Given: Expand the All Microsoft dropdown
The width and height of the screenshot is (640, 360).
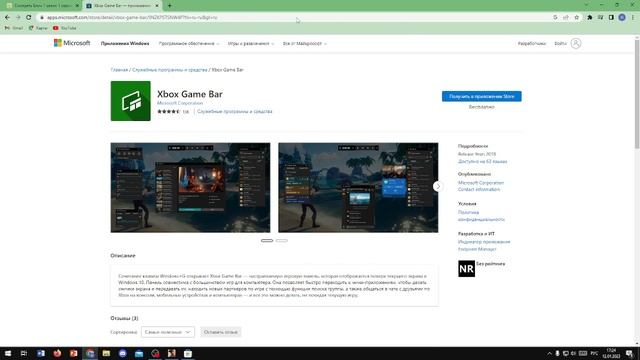Looking at the screenshot, I should 304,44.
